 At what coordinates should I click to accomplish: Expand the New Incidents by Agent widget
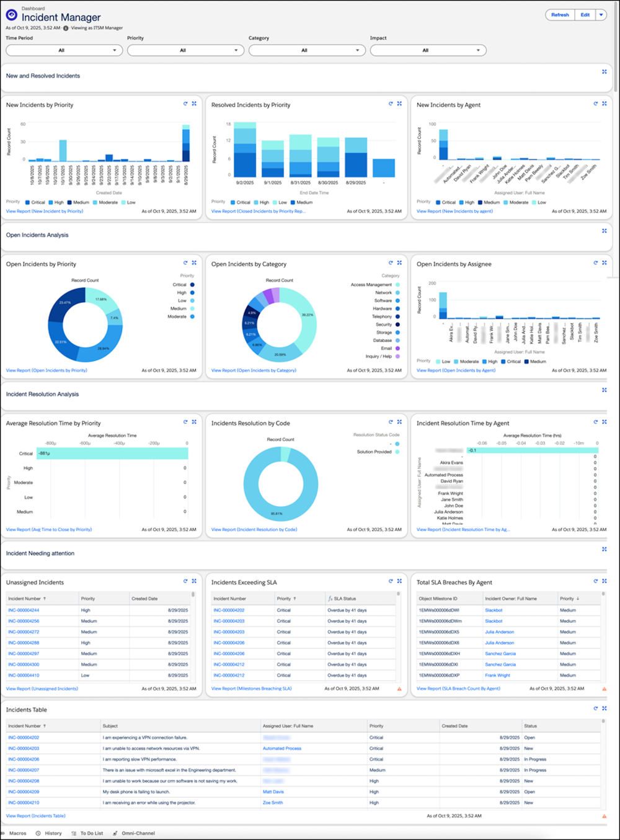click(604, 104)
